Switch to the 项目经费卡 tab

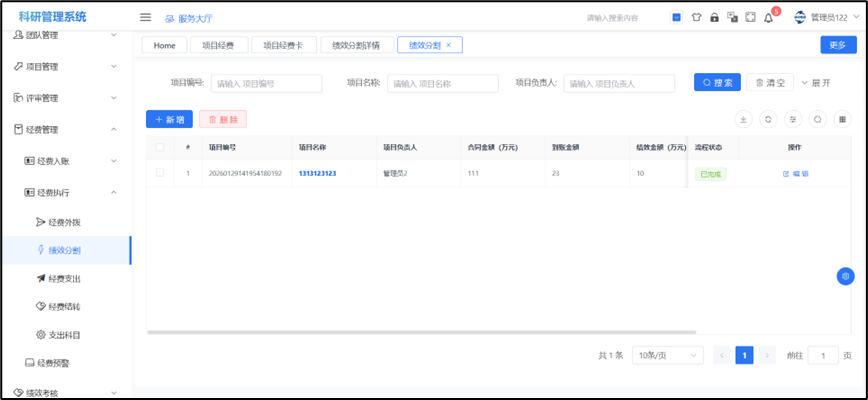point(284,45)
